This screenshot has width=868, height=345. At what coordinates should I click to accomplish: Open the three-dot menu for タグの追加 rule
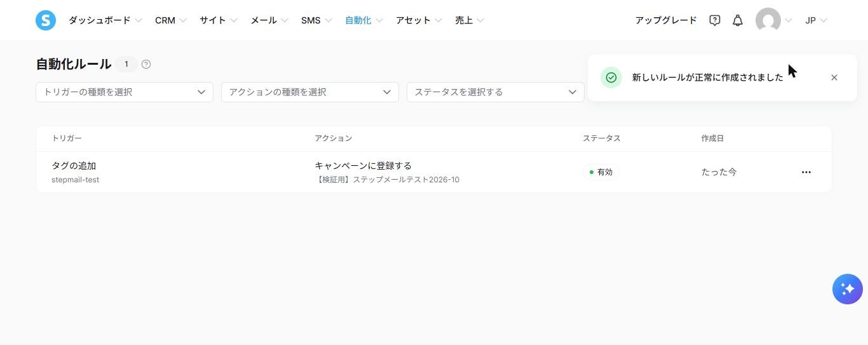[x=806, y=172]
